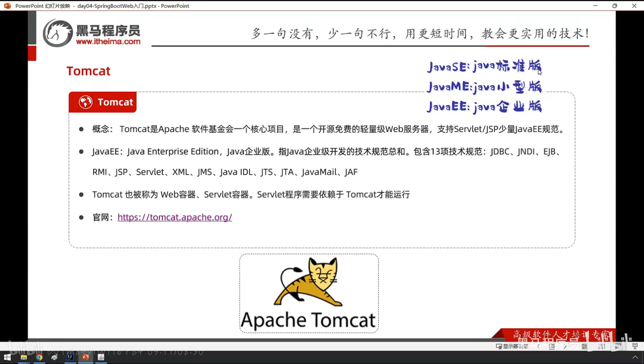
Task: Expand the system tray hidden icons chevron
Action: tap(635, 357)
